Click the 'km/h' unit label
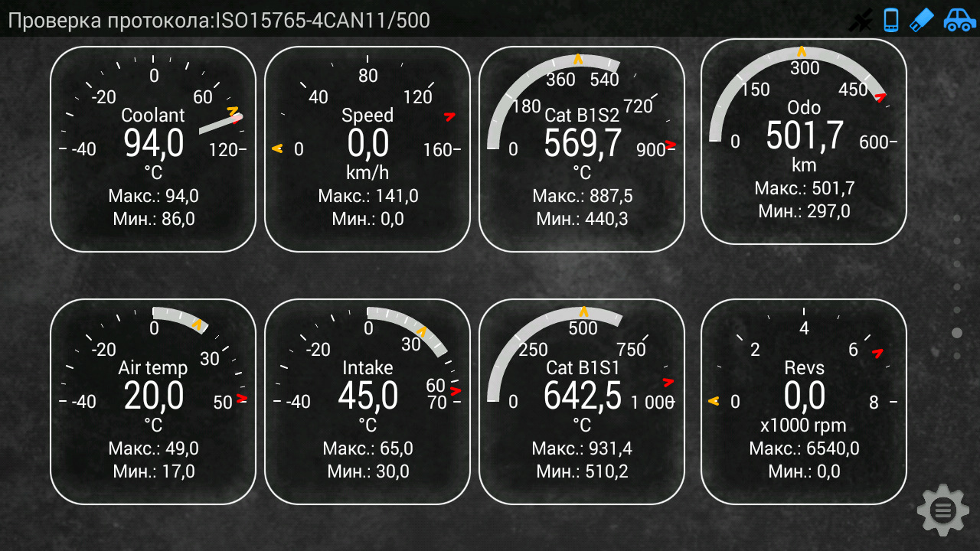Viewport: 980px width, 551px height. click(367, 173)
